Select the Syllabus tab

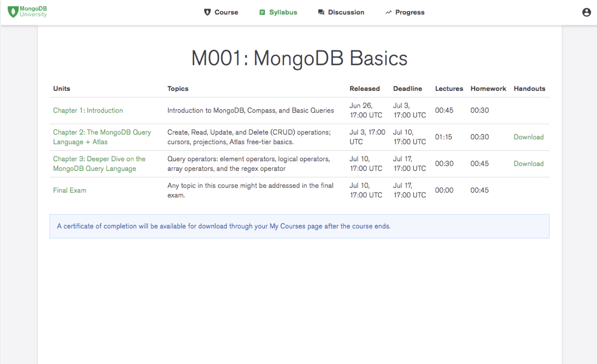pyautogui.click(x=278, y=12)
